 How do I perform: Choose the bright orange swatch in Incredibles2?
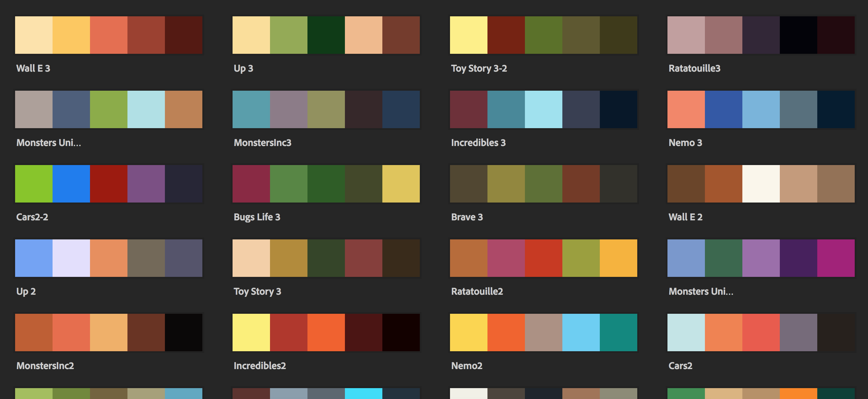pyautogui.click(x=326, y=332)
